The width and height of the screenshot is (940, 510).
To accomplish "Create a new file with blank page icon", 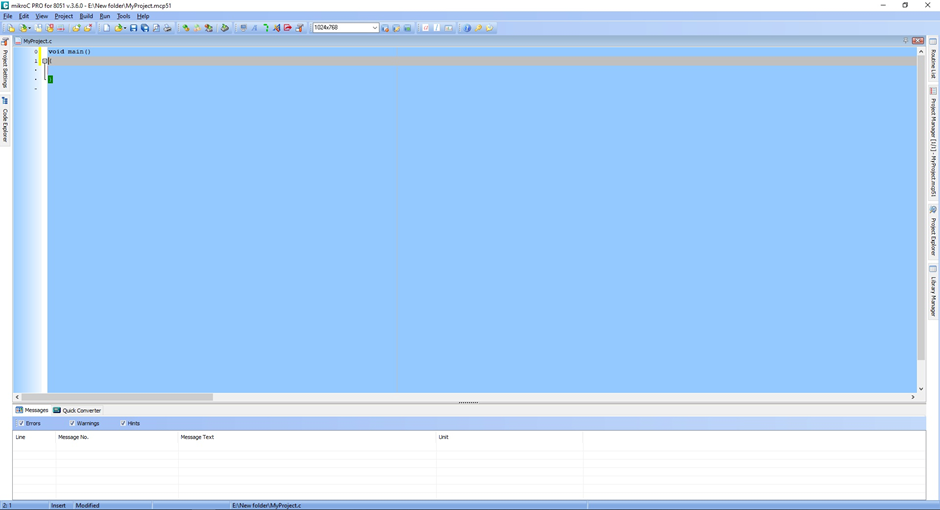I will [x=106, y=28].
